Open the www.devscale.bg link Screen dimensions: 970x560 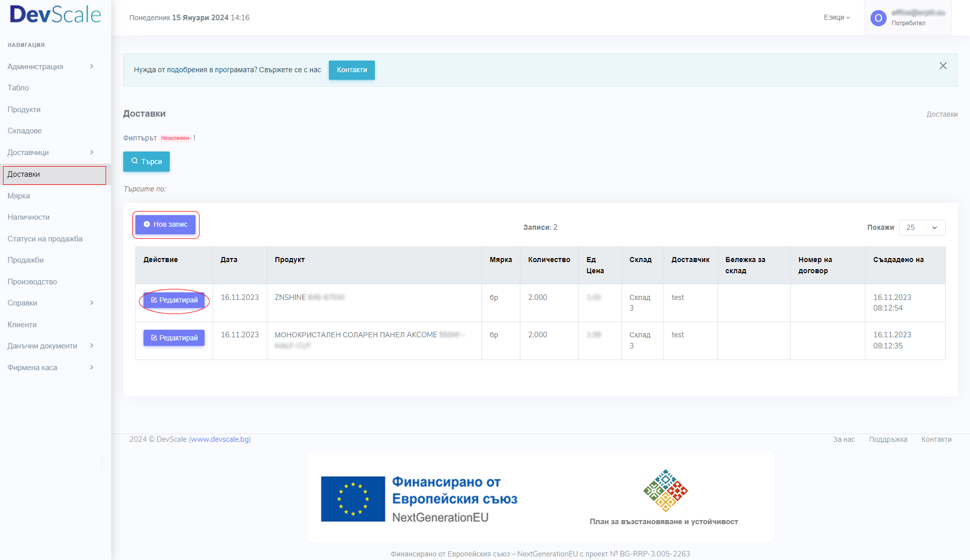(220, 439)
